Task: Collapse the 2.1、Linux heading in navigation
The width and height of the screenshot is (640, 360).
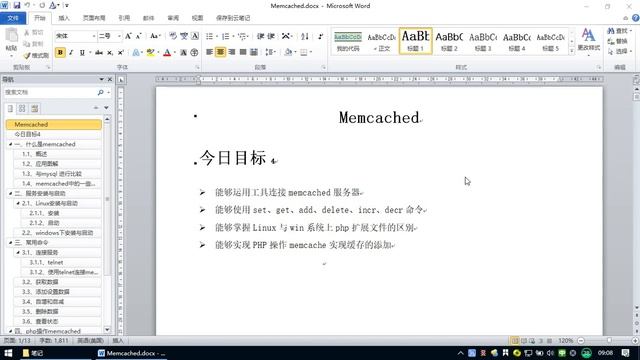Action: click(x=18, y=203)
